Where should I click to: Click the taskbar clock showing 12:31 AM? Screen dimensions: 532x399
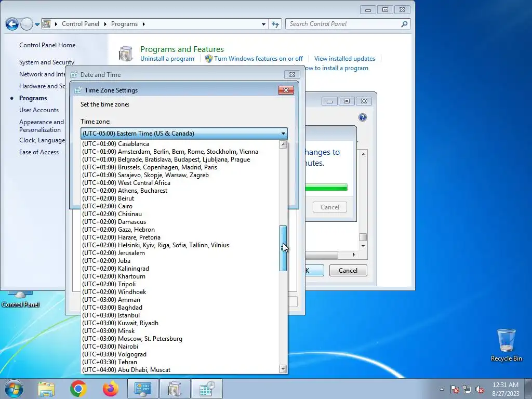[x=505, y=389]
